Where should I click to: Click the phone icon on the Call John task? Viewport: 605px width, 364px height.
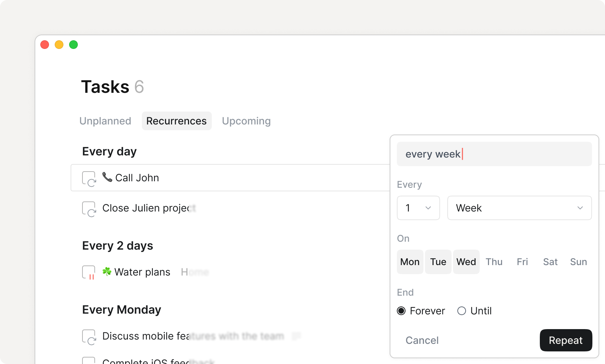107,177
